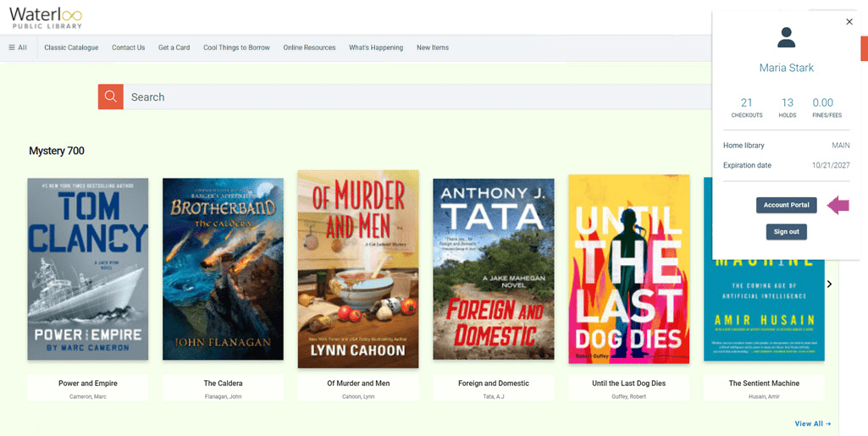Image resolution: width=868 pixels, height=436 pixels.
Task: Open the Foreign and Domestic cover
Action: pyautogui.click(x=493, y=269)
